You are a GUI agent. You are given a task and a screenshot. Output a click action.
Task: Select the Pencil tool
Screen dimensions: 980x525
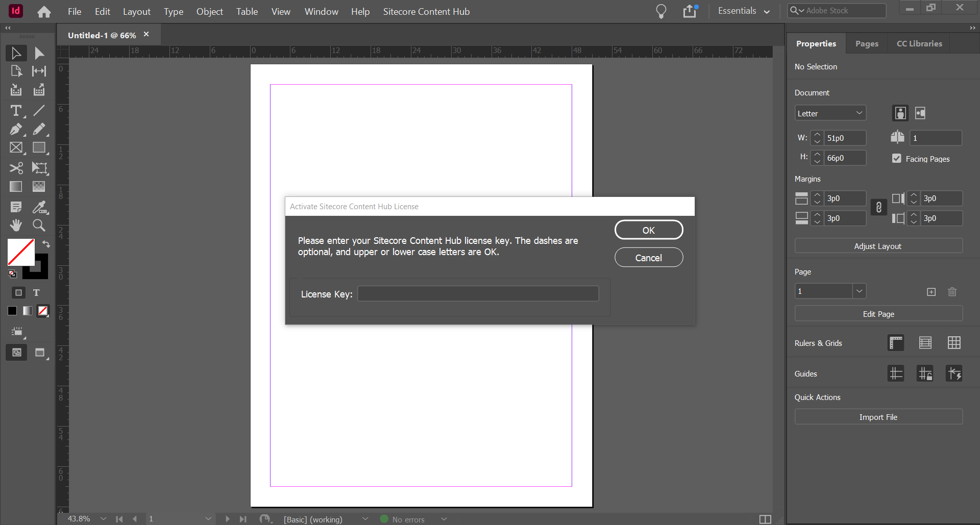(39, 129)
